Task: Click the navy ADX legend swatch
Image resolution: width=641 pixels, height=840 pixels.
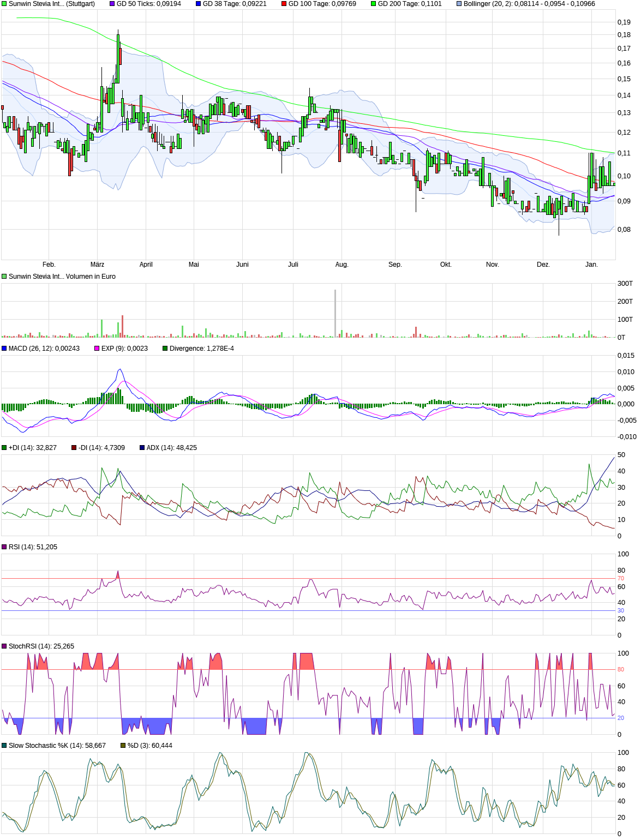Action: (142, 448)
